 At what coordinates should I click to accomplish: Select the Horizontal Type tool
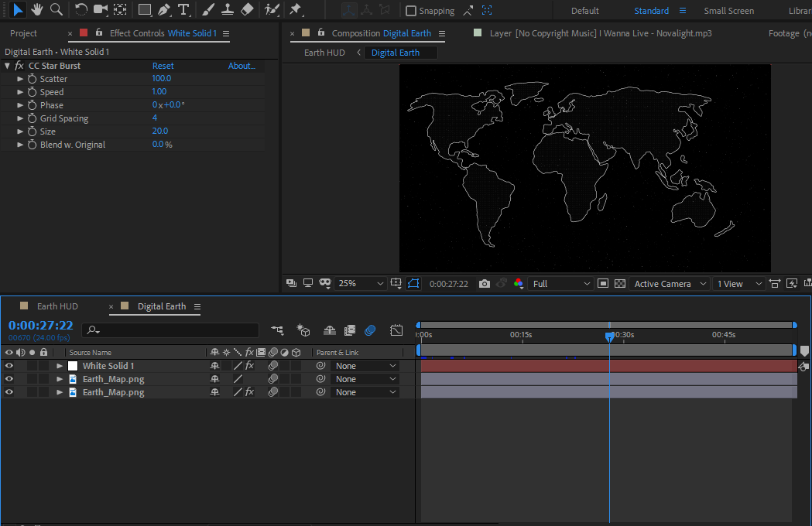coord(183,10)
